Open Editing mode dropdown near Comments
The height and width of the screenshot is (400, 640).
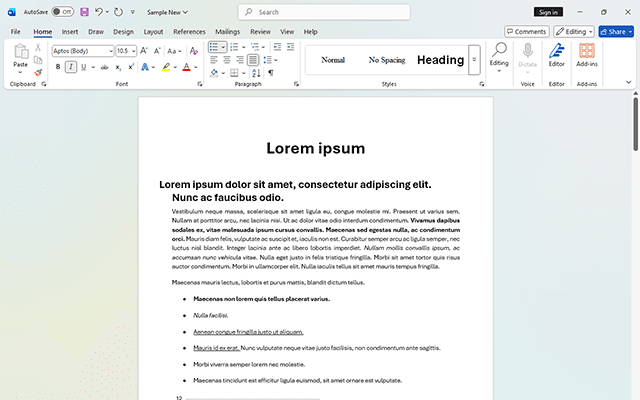(573, 31)
